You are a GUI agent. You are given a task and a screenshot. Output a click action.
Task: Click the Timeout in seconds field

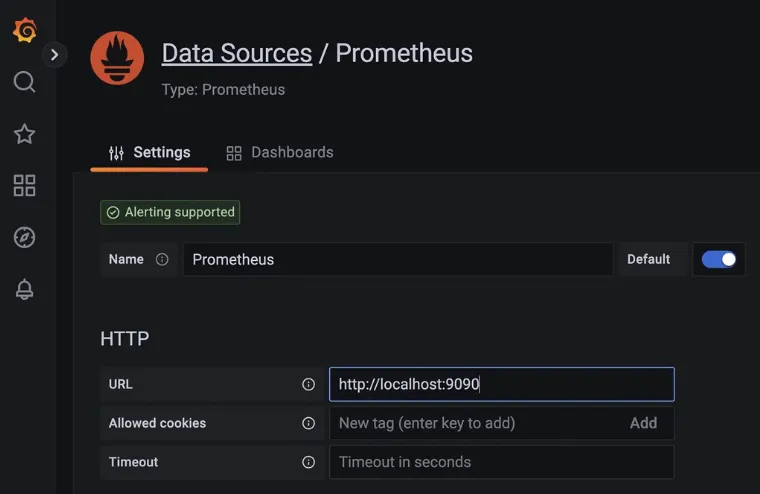pos(501,462)
